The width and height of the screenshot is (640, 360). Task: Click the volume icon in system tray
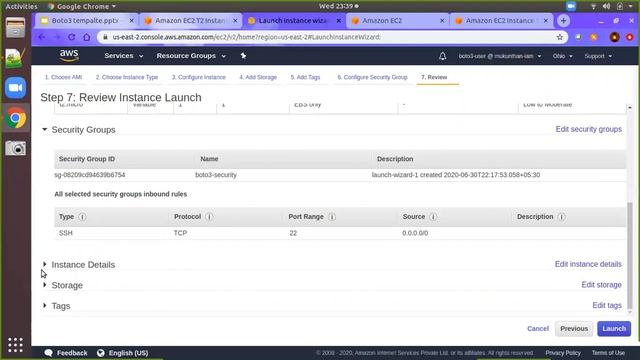pyautogui.click(x=606, y=6)
